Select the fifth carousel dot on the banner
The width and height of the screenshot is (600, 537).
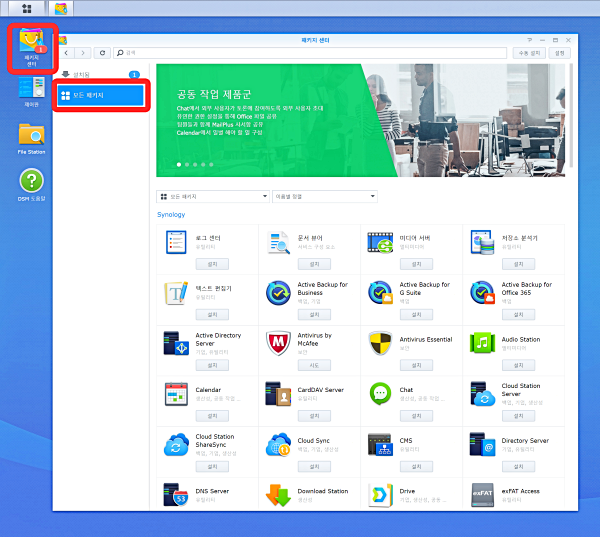click(211, 165)
